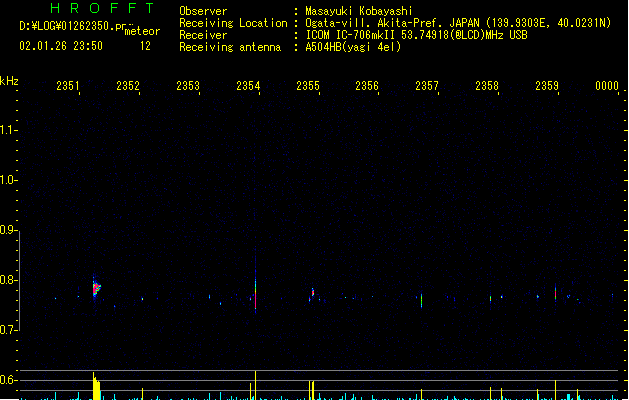Click the green echo streak at 2357
The height and width of the screenshot is (400, 629).
[x=422, y=301]
